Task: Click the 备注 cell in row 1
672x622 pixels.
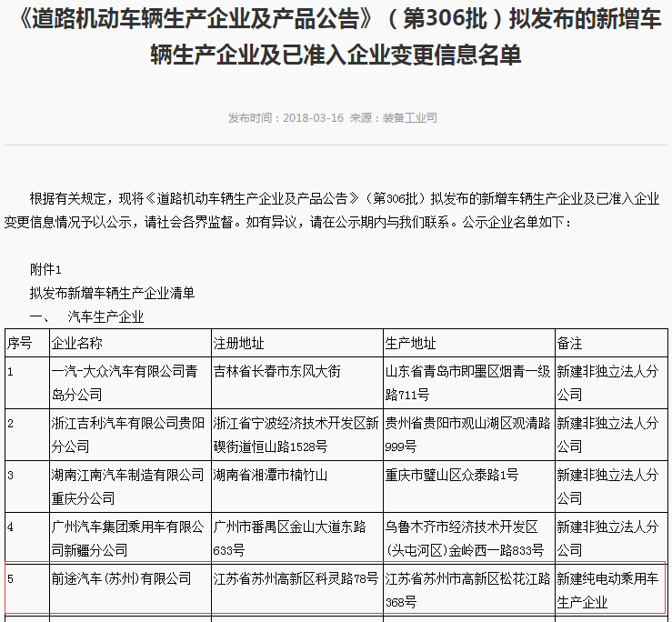Action: 612,383
